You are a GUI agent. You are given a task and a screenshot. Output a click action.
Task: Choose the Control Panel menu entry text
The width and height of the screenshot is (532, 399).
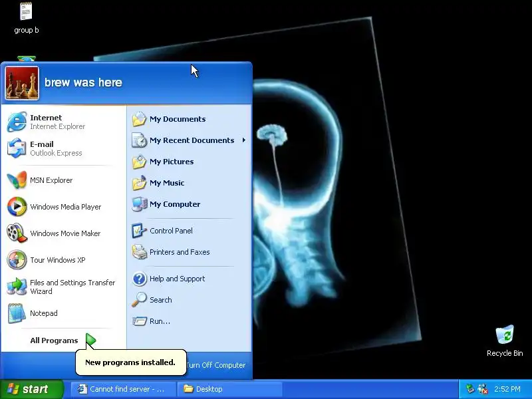(171, 231)
